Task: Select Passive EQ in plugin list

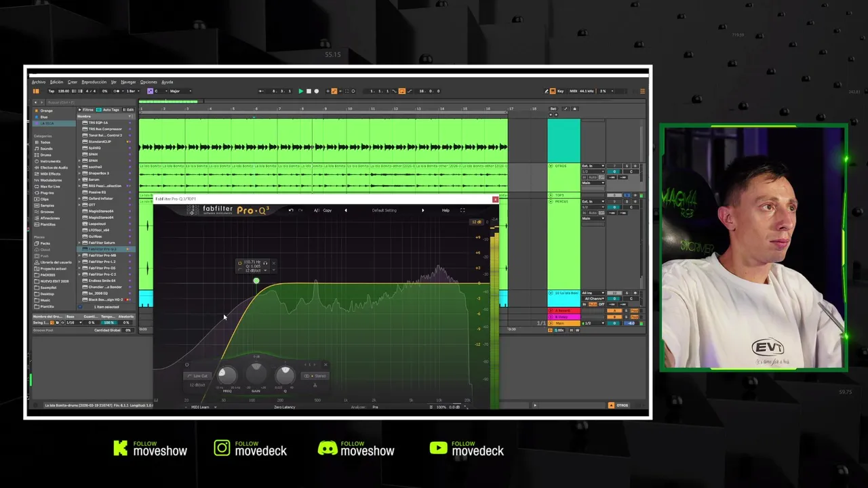Action: (97, 192)
